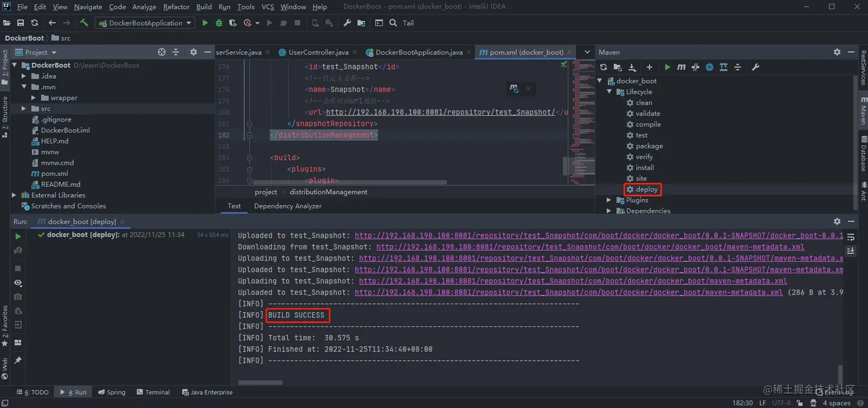Expand the Plugins node in Maven panel
This screenshot has width=868, height=408.
(x=610, y=200)
